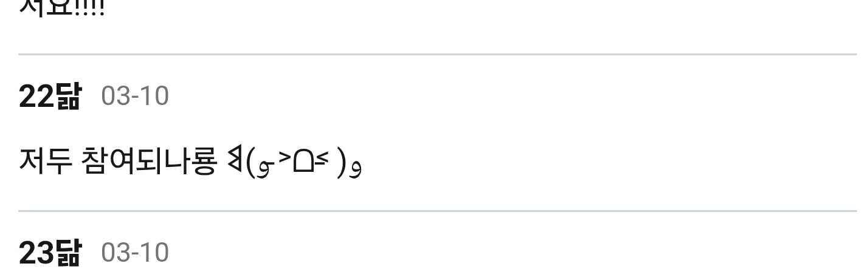
Task: Click the word "참여되나룡" in the comment
Action: pyautogui.click(x=148, y=160)
